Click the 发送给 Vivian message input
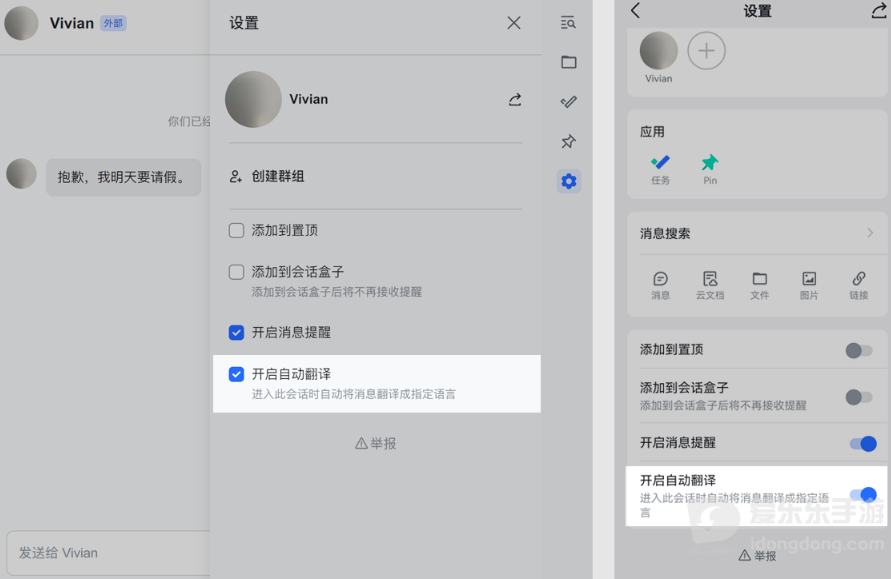This screenshot has height=579, width=891. pos(109,553)
